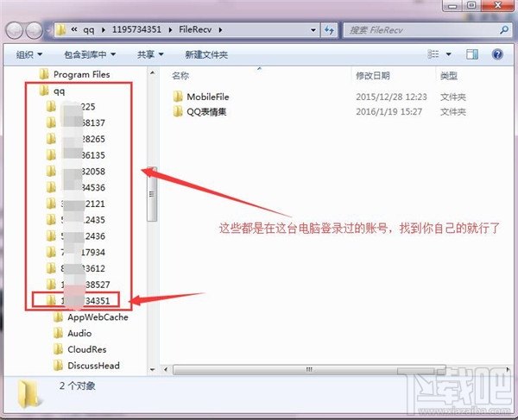Click the Program Files folder icon in tree
The width and height of the screenshot is (518, 420).
coord(44,74)
